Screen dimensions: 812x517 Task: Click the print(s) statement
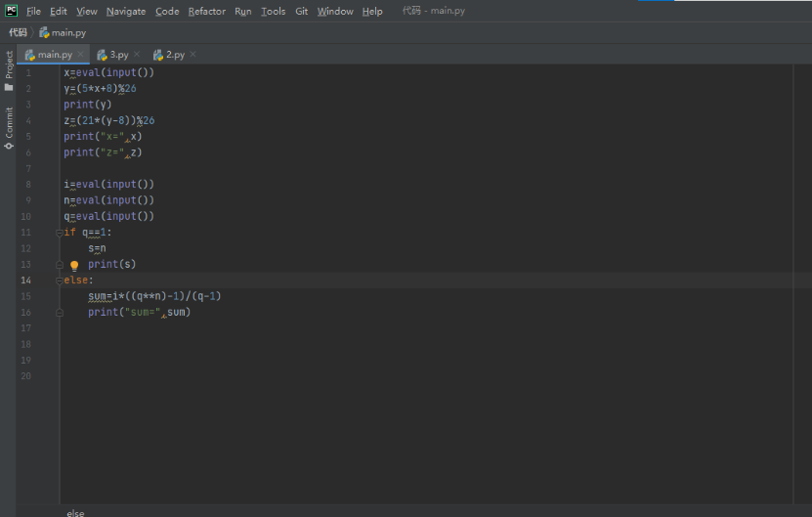(111, 264)
